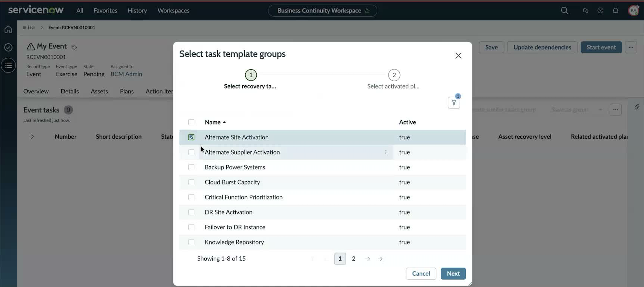Click the Knowledge Repository row name

[x=234, y=242]
